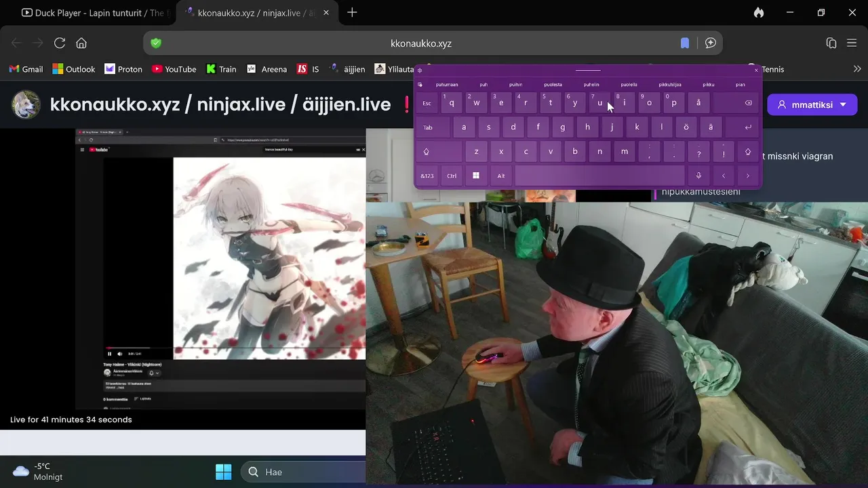Tap the Enter return key on touch keyboard

click(x=743, y=127)
